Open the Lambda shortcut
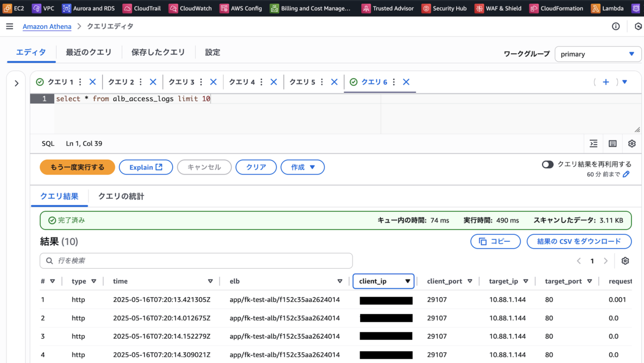Image resolution: width=644 pixels, height=363 pixels. point(608,9)
